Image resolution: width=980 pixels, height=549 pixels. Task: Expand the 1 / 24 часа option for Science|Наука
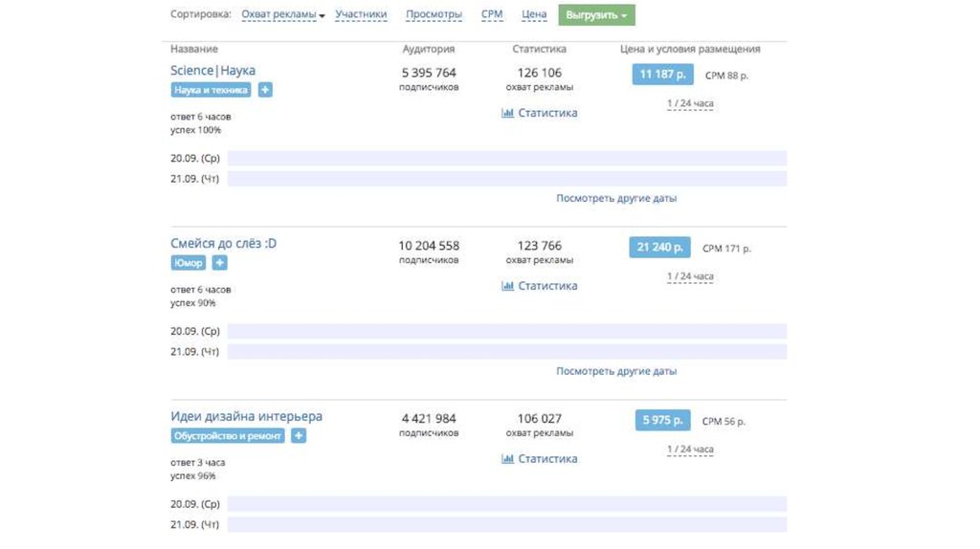[690, 103]
